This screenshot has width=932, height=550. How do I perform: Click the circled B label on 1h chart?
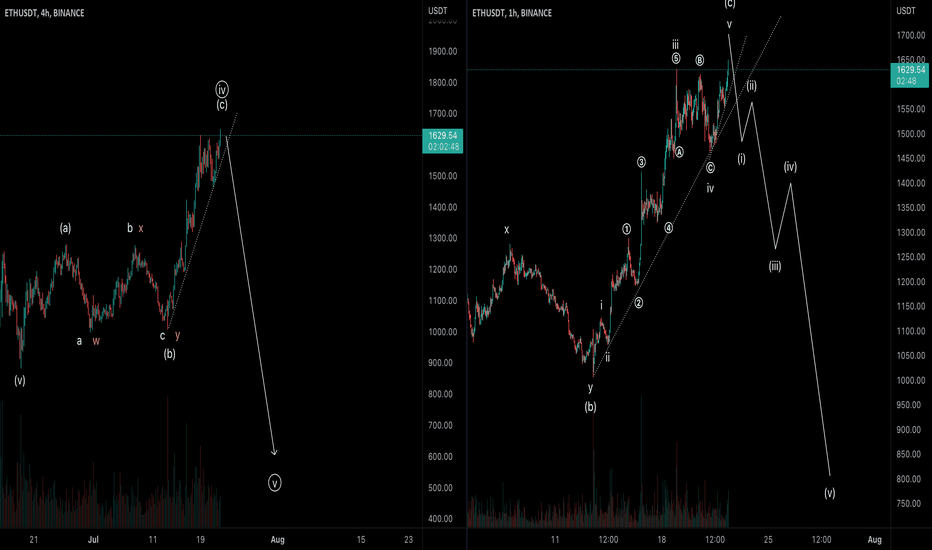pos(700,60)
